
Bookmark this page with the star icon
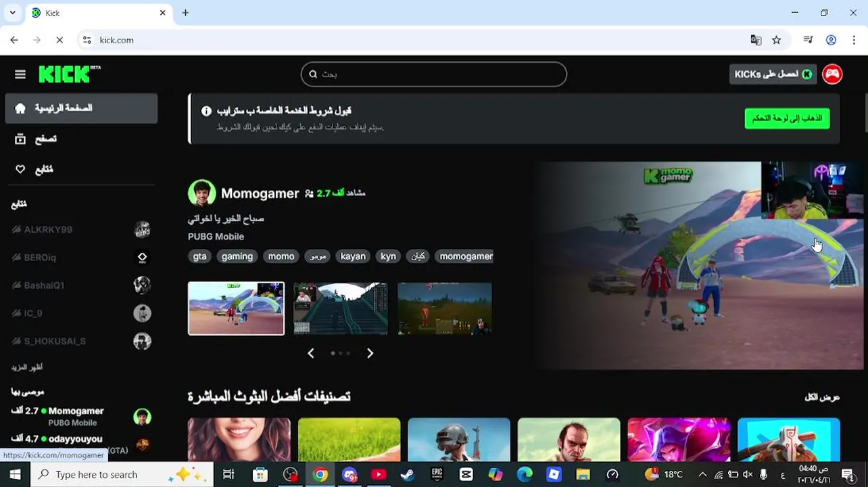776,40
